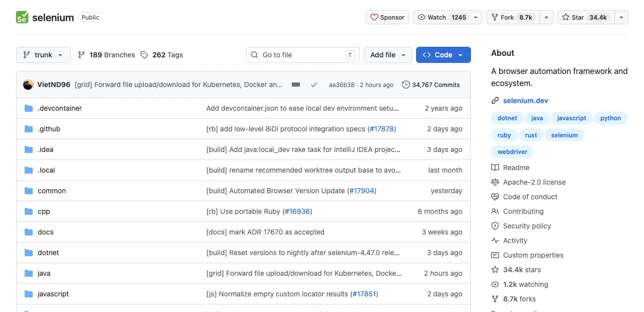Click the Sponsor heart button
Screen dimensions: 644x312
tap(387, 17)
